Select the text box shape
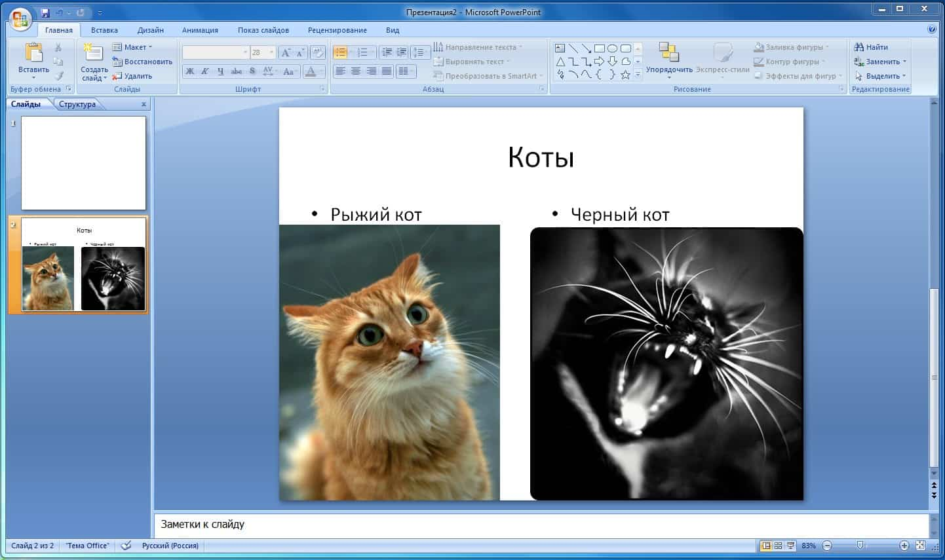The height and width of the screenshot is (560, 945). click(560, 48)
